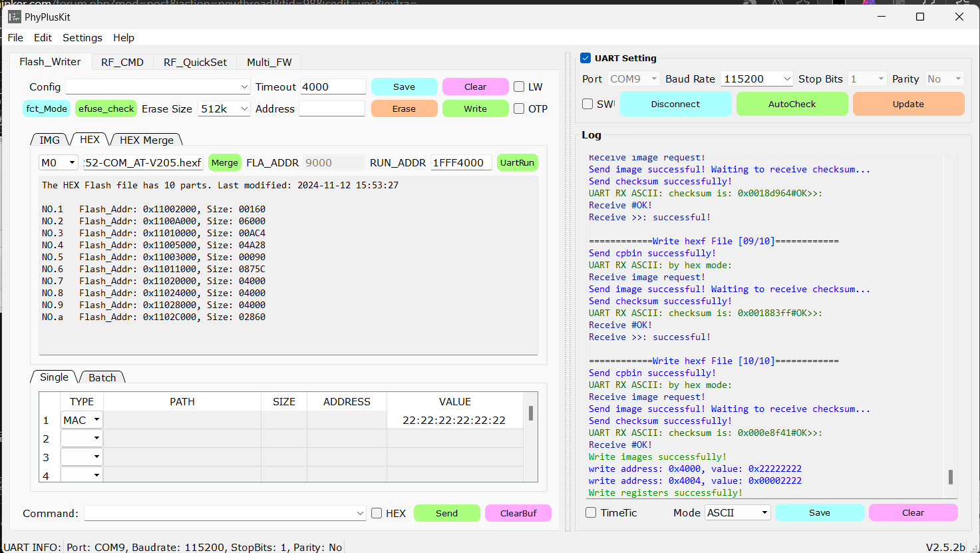The height and width of the screenshot is (553, 980).
Task: Click the ClearBuf button
Action: tap(518, 513)
